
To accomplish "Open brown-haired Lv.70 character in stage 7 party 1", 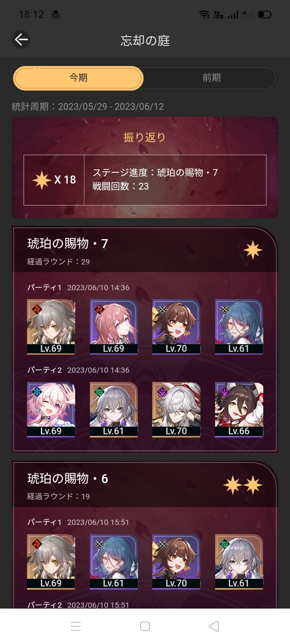I will [x=176, y=327].
